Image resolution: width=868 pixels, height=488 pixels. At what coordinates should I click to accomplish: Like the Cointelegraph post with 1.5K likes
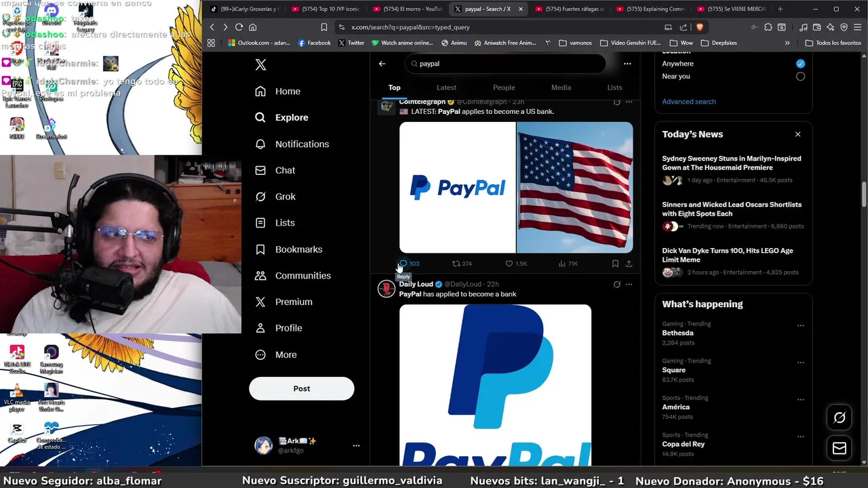[516, 264]
